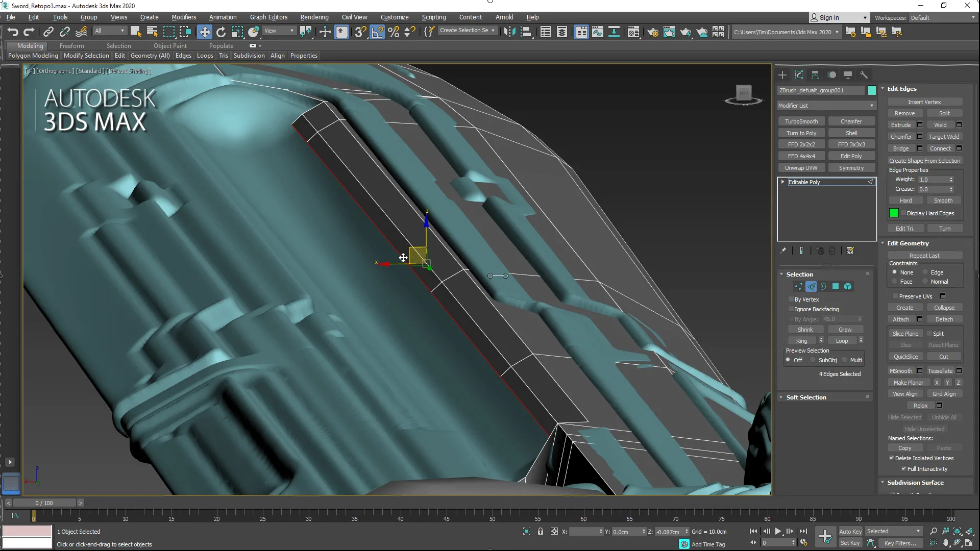The image size is (980, 551).
Task: Open the Modifier List dropdown
Action: point(826,106)
